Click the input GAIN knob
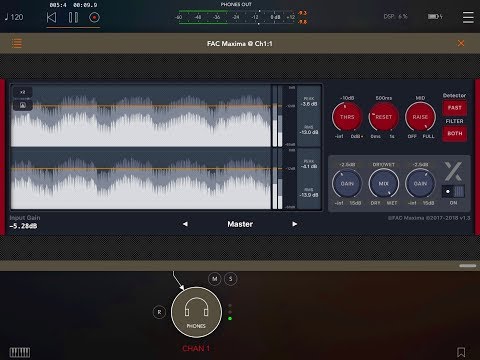480x360 pixels. coord(347,184)
